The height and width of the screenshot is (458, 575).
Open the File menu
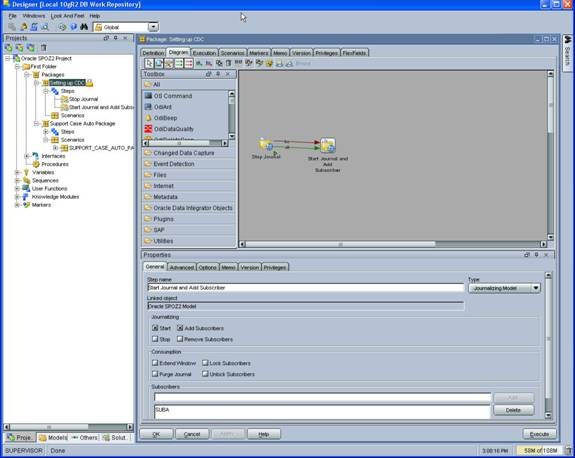point(12,16)
